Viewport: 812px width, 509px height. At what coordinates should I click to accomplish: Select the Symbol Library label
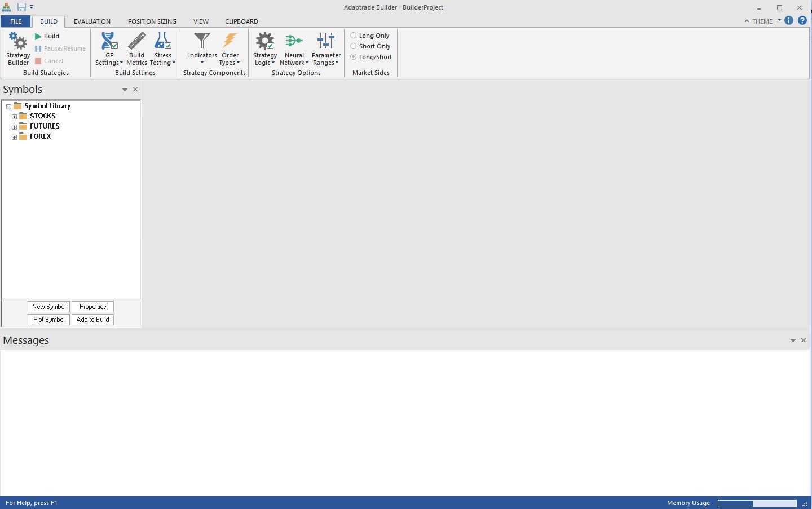(47, 106)
